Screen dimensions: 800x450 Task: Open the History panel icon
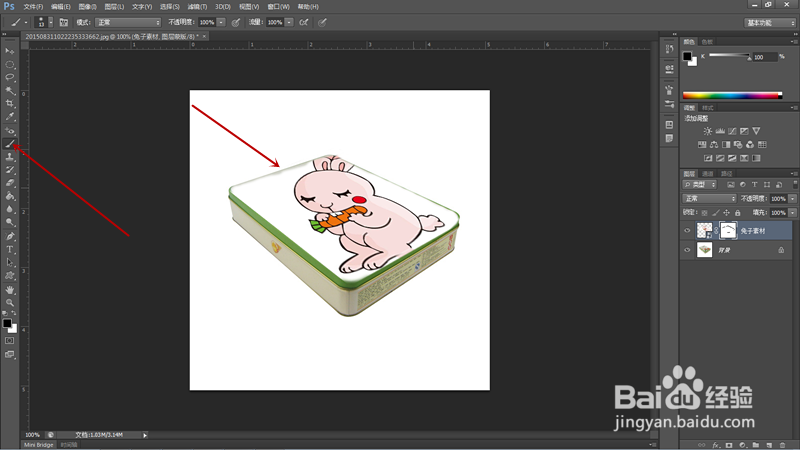coord(669,49)
